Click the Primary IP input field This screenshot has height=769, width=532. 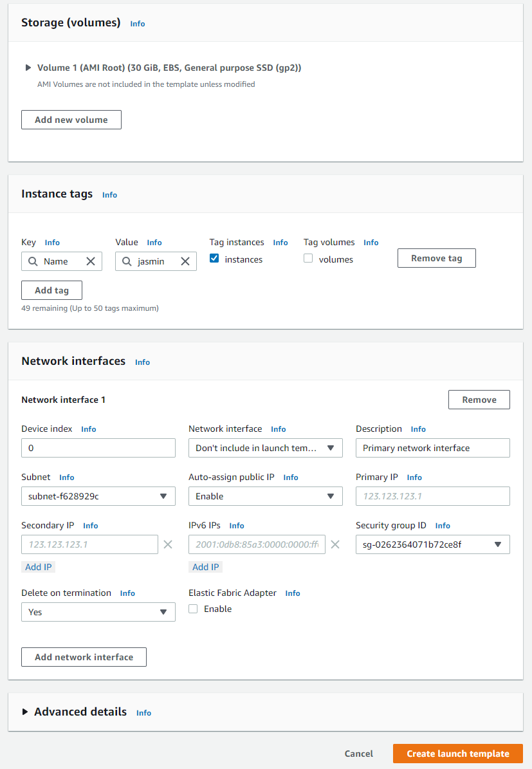tap(432, 496)
